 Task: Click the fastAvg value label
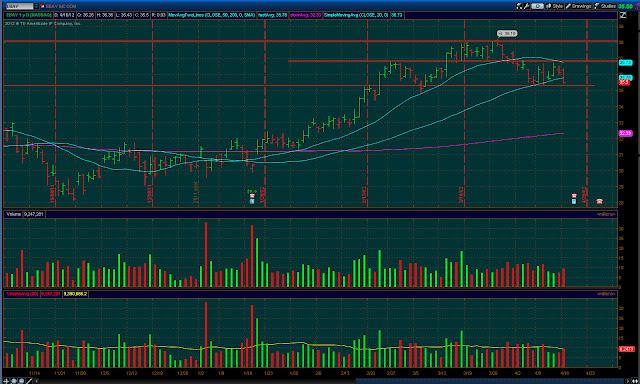tap(273, 15)
